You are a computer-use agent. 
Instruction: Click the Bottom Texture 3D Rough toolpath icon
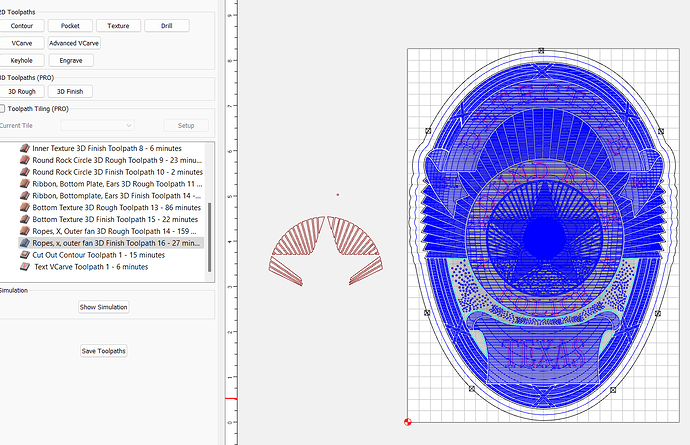(x=25, y=207)
